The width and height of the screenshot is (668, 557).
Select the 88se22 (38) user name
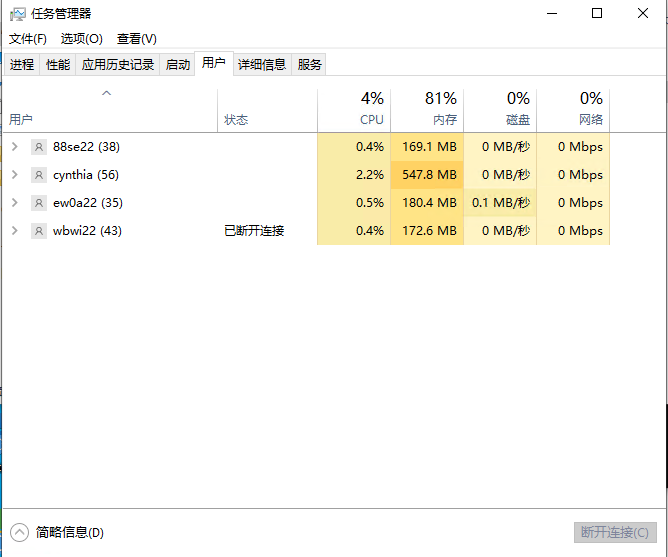point(86,147)
